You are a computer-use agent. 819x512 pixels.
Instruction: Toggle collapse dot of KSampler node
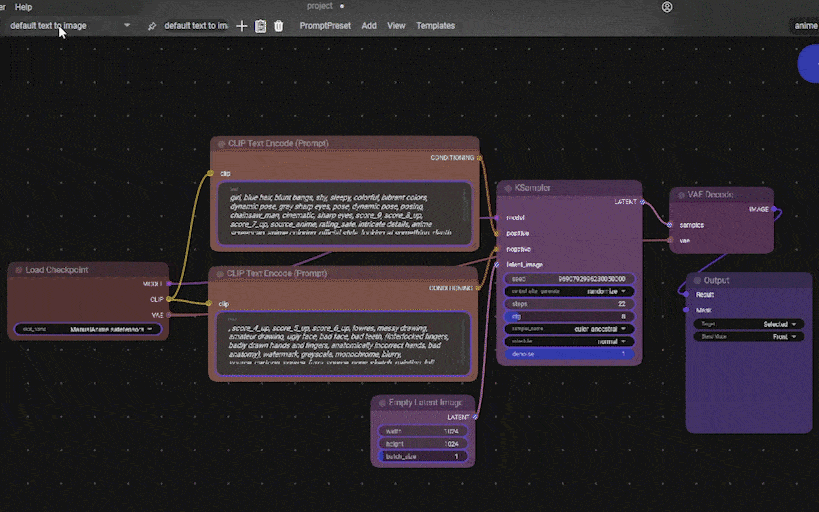point(508,188)
